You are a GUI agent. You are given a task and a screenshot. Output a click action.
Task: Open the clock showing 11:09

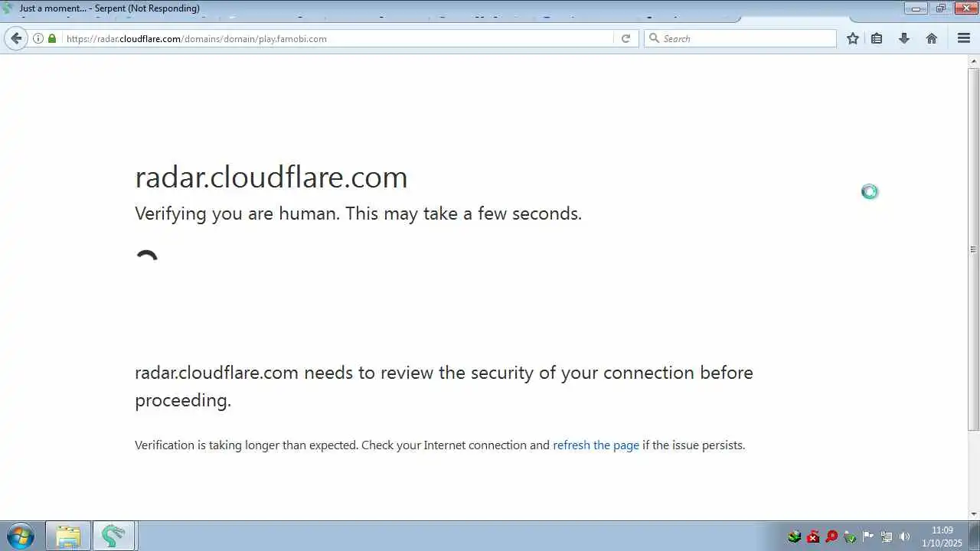(x=942, y=536)
